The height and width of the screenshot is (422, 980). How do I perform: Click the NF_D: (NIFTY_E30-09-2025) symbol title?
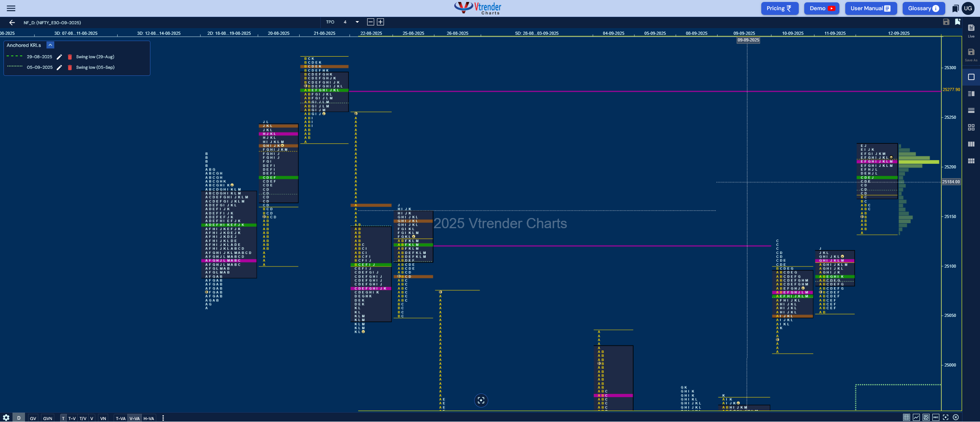(x=52, y=23)
